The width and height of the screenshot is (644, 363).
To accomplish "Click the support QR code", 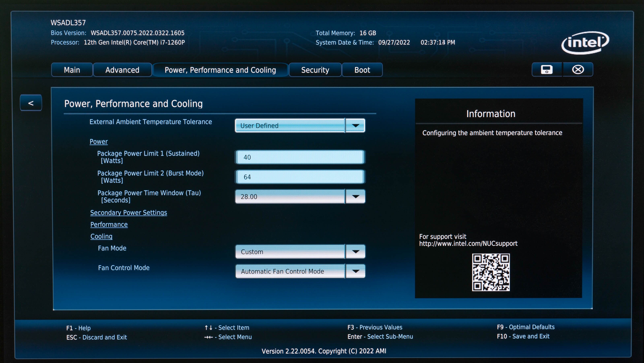I will (490, 272).
